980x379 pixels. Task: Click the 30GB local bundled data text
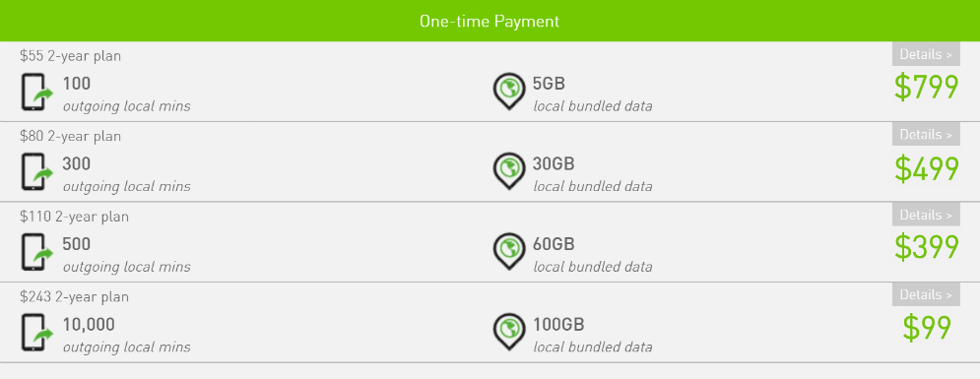tap(593, 174)
